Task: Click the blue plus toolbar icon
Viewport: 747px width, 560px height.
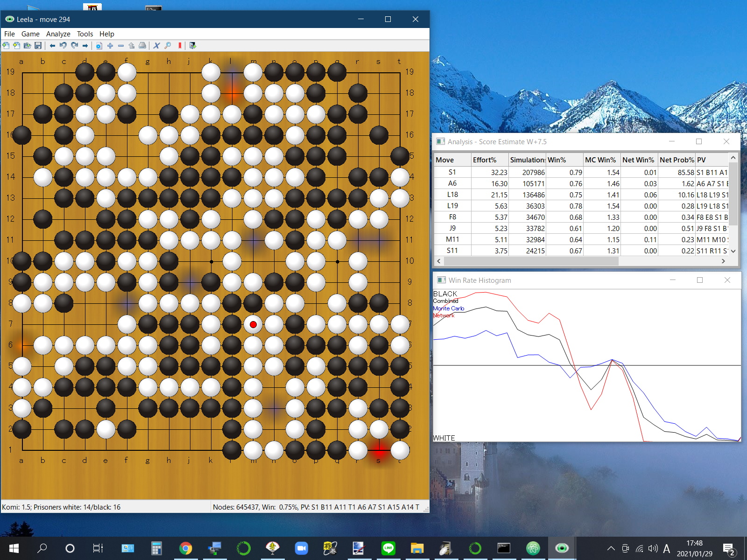Action: coord(110,46)
